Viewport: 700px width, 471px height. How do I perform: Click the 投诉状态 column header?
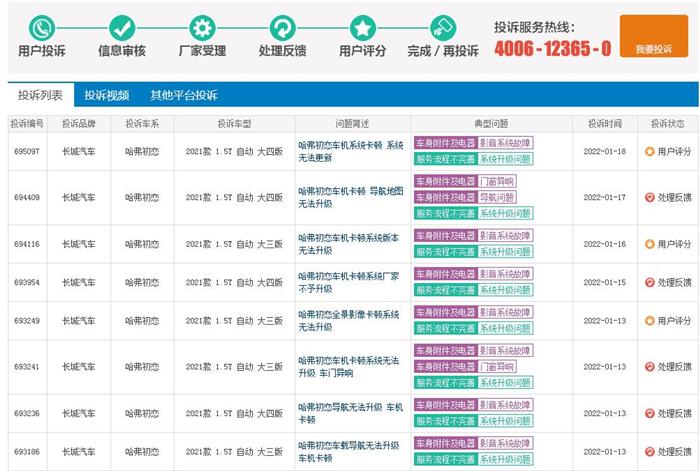667,124
